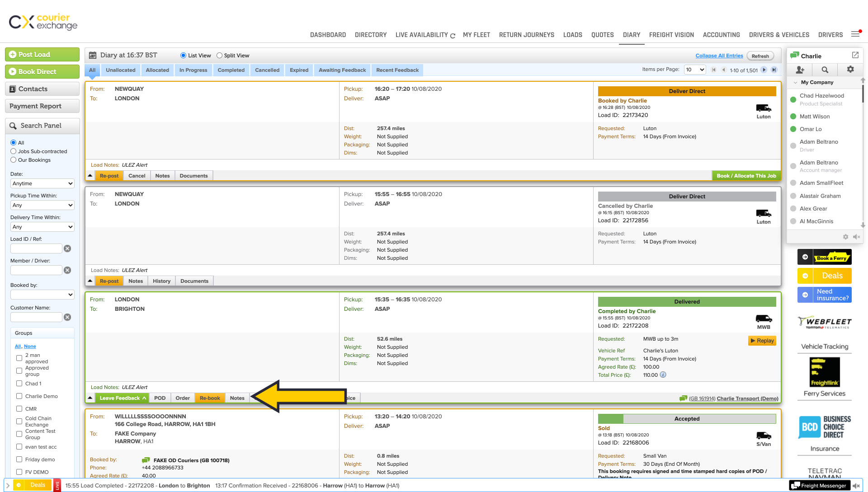
Task: Open chat settings gear icon
Action: coord(850,70)
